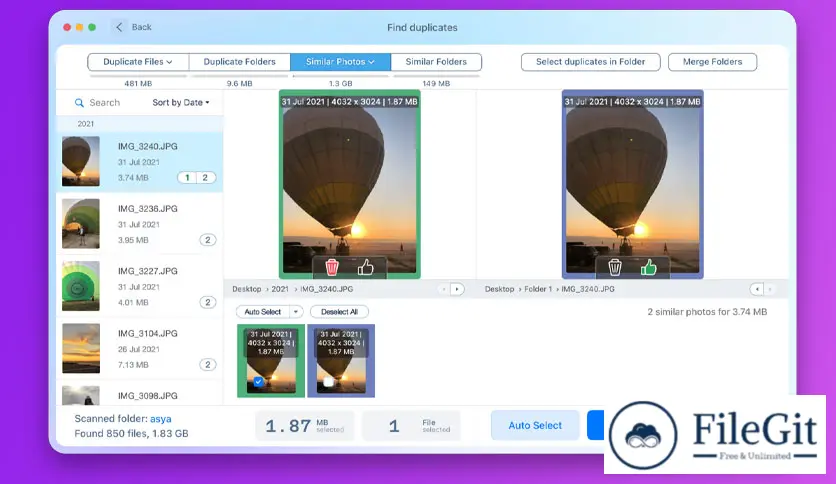Click '2 similar photos for 3.74 MB' text
The width and height of the screenshot is (836, 484).
[x=707, y=312]
